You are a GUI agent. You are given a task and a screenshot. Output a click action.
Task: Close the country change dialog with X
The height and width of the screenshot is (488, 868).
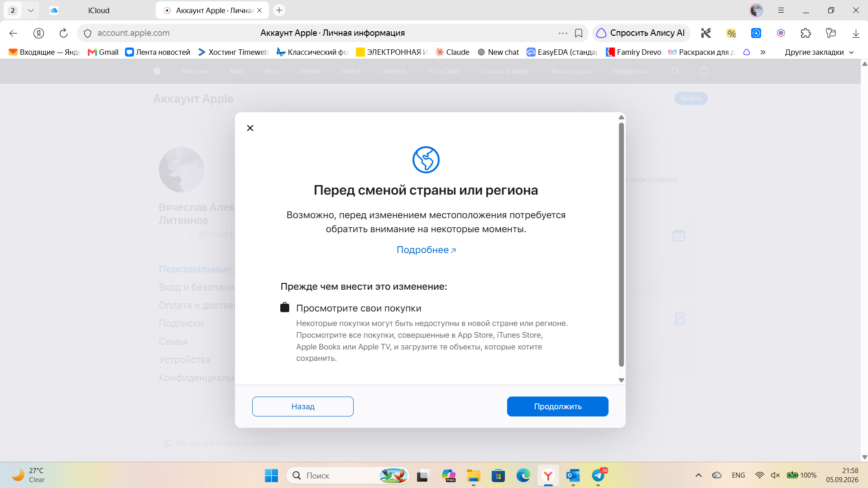pyautogui.click(x=250, y=128)
